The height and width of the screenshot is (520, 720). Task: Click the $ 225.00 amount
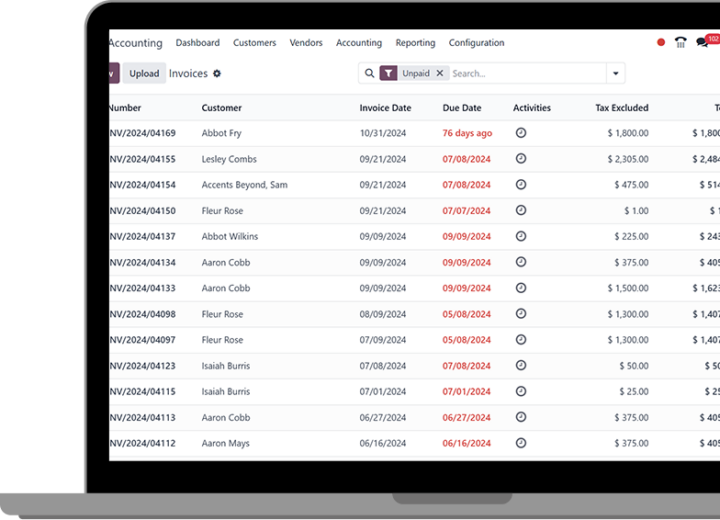631,237
